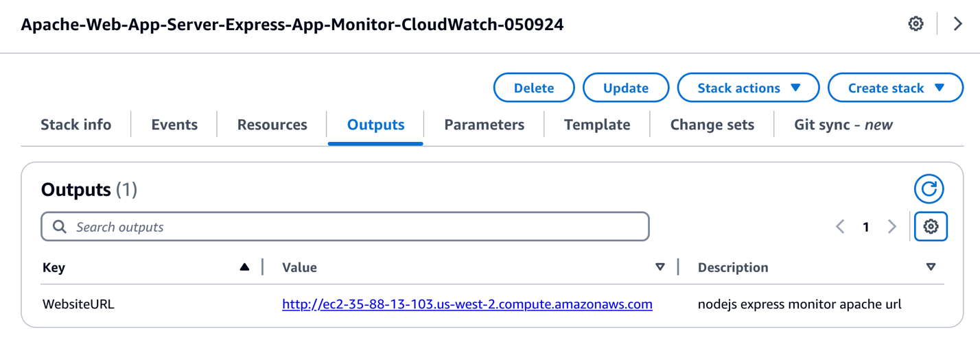Open the WebsiteURL ec2 link
This screenshot has height=342, width=980.
[x=467, y=304]
